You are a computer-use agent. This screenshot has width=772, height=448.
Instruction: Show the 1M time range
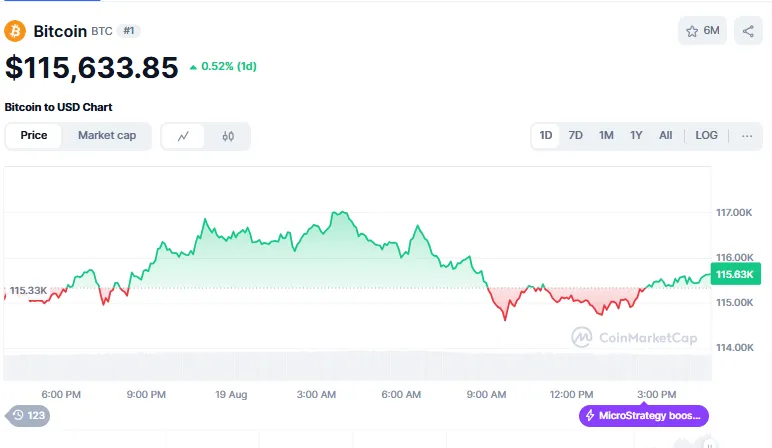pyautogui.click(x=606, y=136)
